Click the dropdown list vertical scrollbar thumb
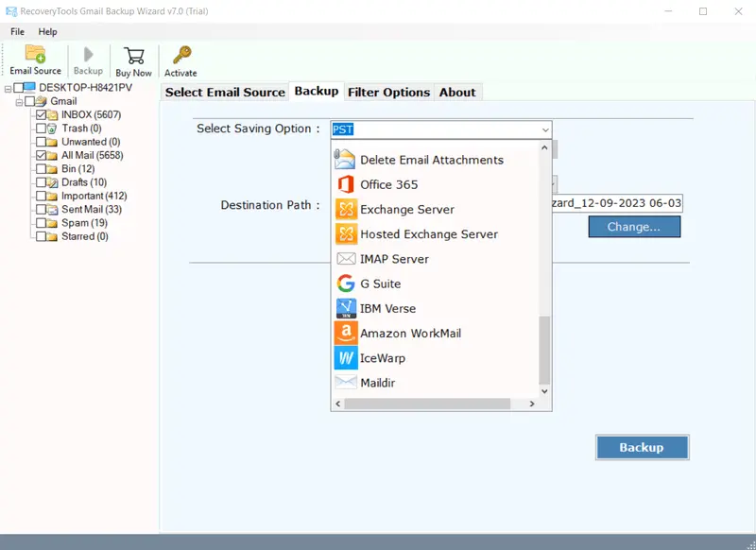Screen dimensions: 756x550 point(543,350)
